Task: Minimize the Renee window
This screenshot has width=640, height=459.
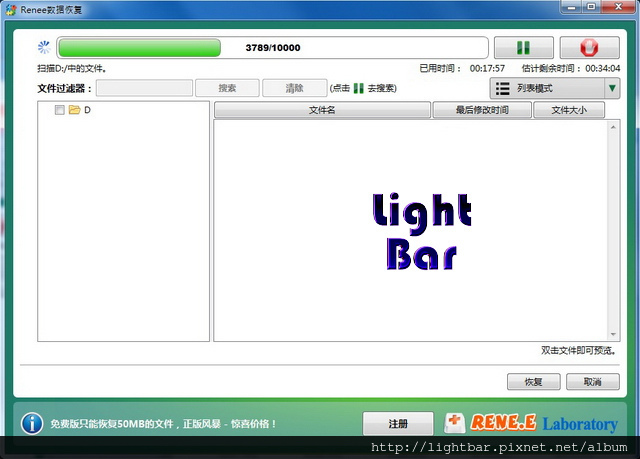Action: 571,7
